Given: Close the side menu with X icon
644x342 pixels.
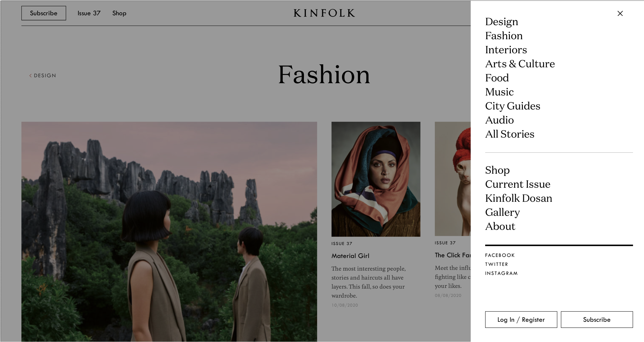Looking at the screenshot, I should click(620, 13).
